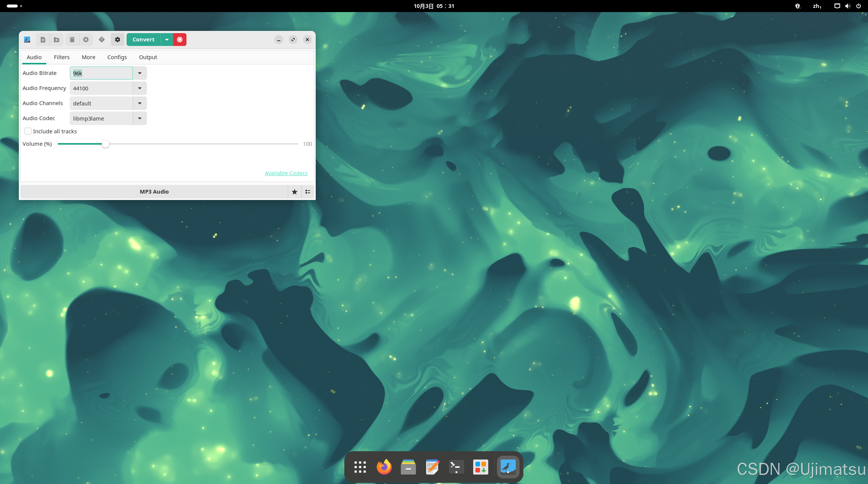Switch to the Output tab
Image resolution: width=868 pixels, height=484 pixels.
point(148,57)
